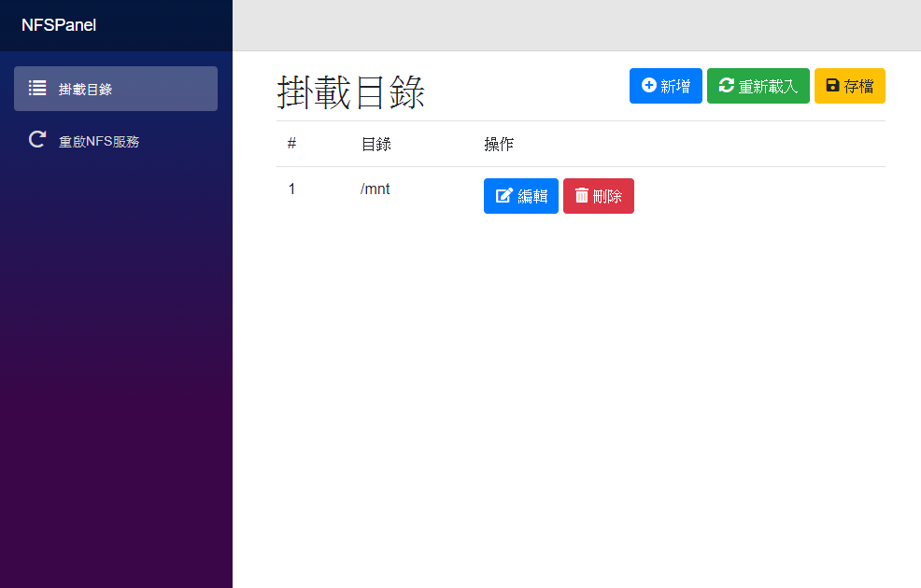Image resolution: width=921 pixels, height=588 pixels.
Task: Click the yellow 存檔 save button
Action: click(849, 86)
